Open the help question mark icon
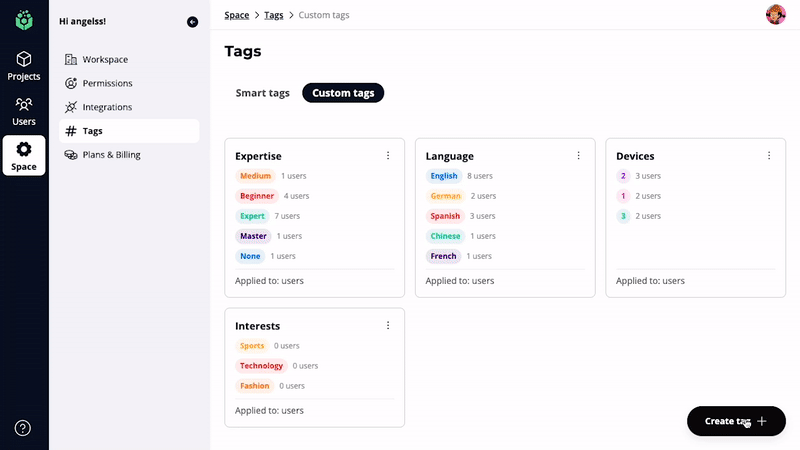Screen dimensions: 800x450 [23, 428]
